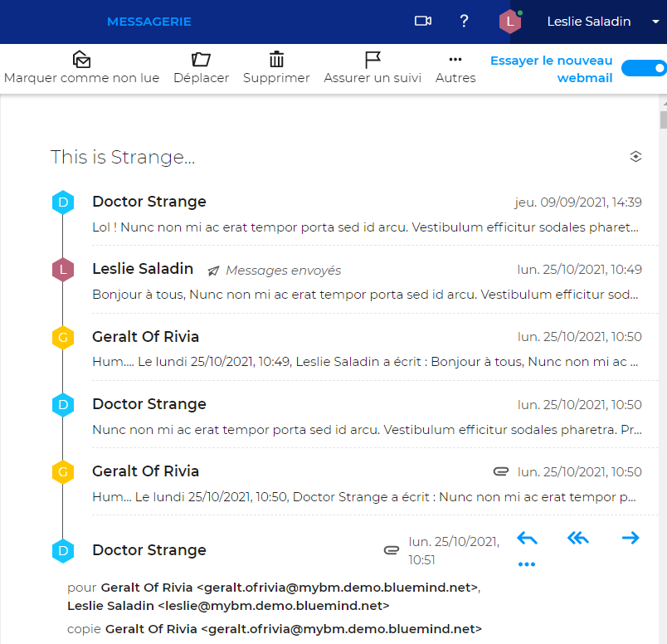
Task: Select the MESSAGERIE header tab
Action: [x=148, y=22]
